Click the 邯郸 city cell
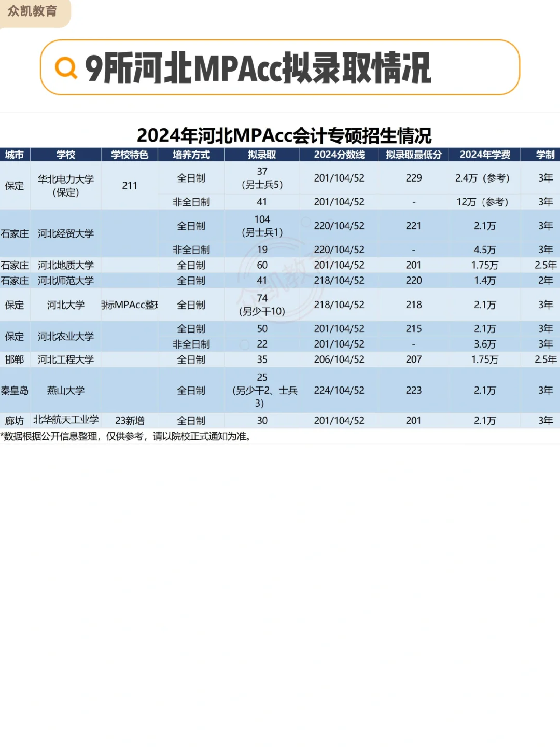This screenshot has height=747, width=560. 15,359
